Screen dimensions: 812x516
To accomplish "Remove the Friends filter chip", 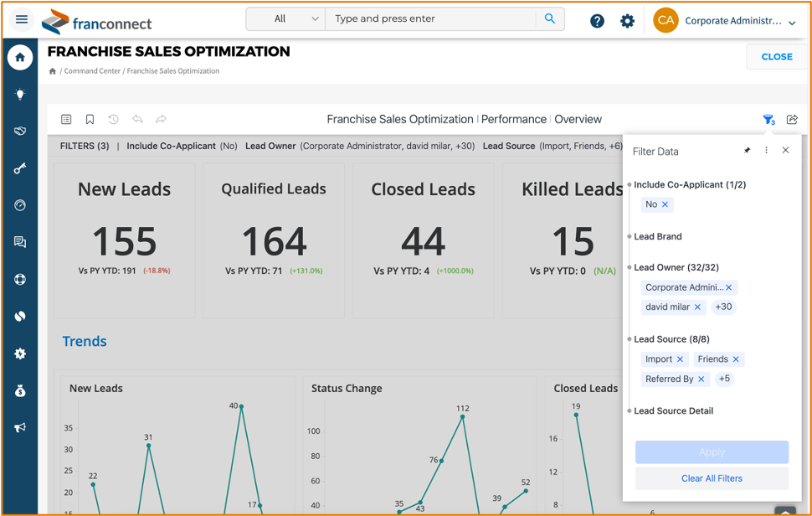I will coord(736,359).
